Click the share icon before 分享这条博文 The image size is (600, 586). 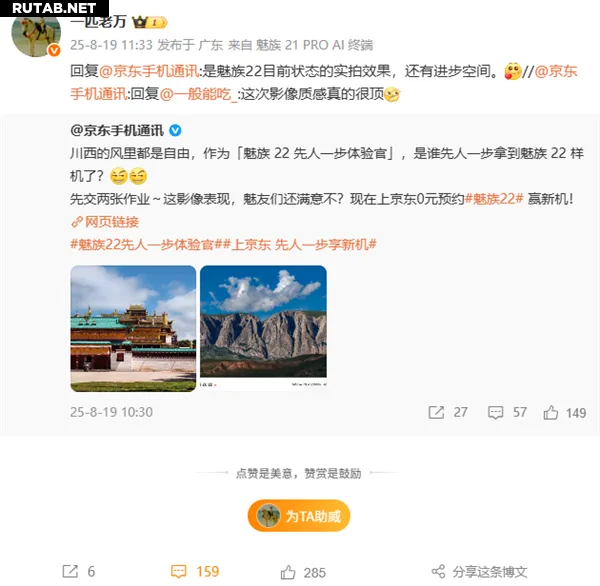[x=439, y=571]
